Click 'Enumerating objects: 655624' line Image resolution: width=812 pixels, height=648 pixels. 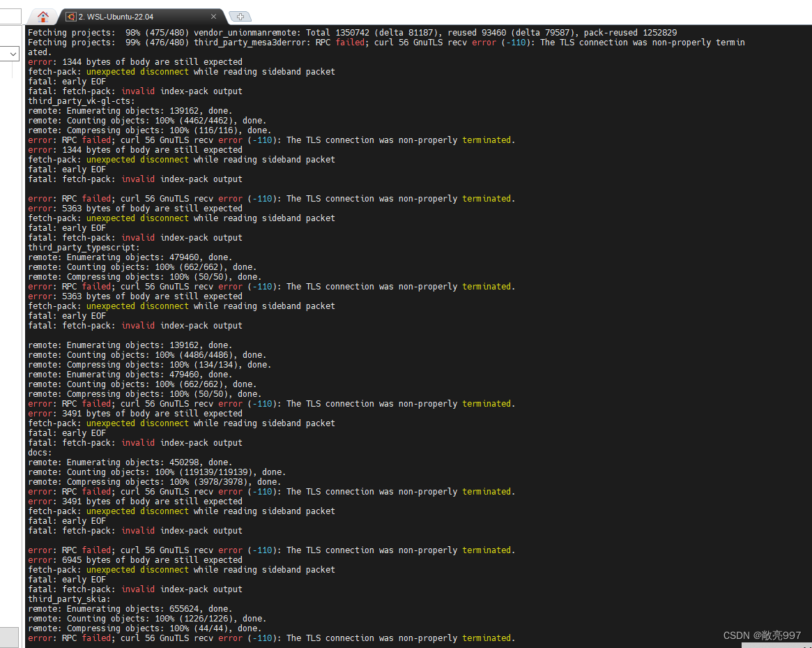[130, 609]
